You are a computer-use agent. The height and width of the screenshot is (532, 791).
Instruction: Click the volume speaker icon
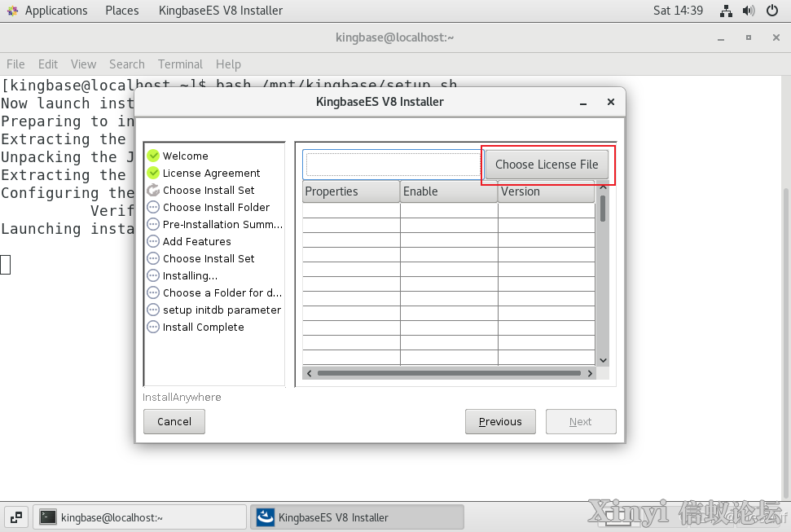pos(749,11)
